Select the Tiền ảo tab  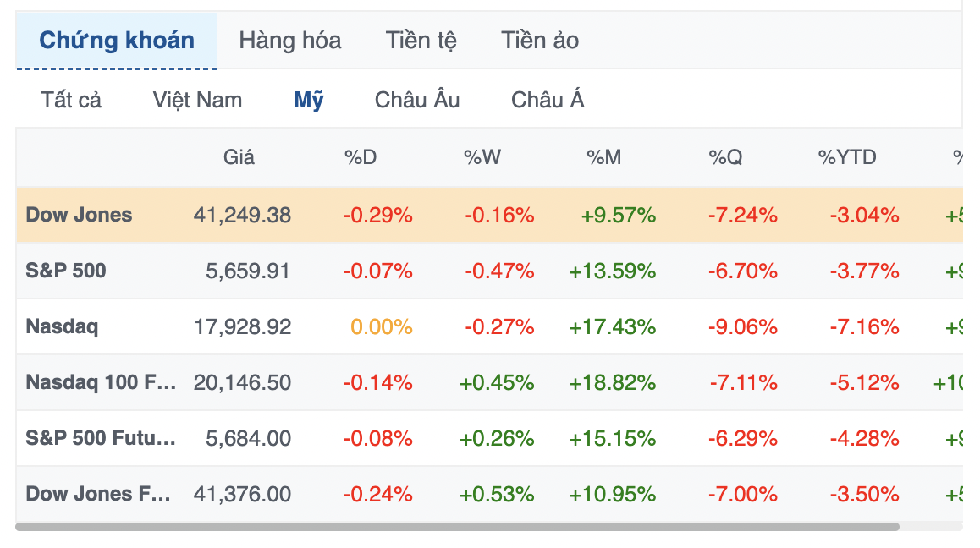540,41
